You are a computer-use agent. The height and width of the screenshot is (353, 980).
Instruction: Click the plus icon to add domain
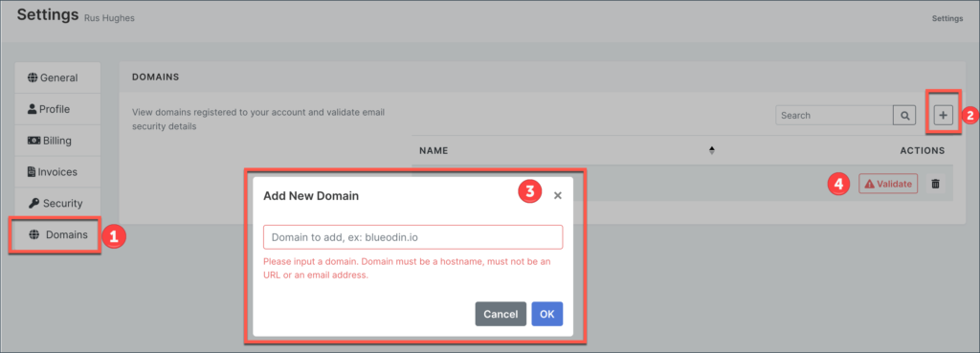click(943, 115)
